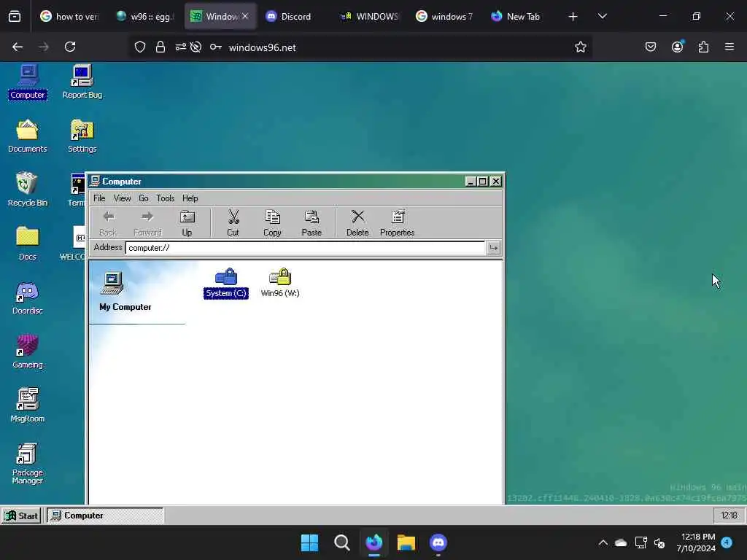
Task: Open the Windows 11 Start menu
Action: coord(309,542)
